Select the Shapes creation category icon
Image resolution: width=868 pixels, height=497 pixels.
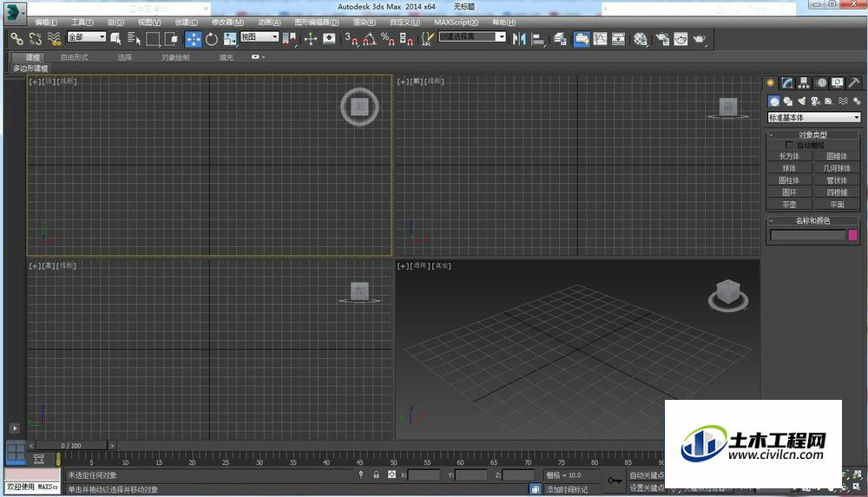pos(788,101)
